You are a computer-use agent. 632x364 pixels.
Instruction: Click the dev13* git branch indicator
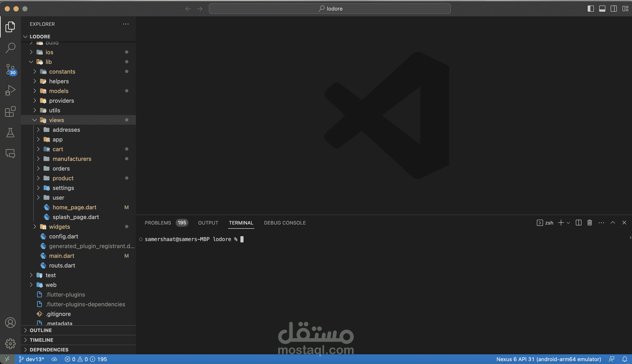32,359
